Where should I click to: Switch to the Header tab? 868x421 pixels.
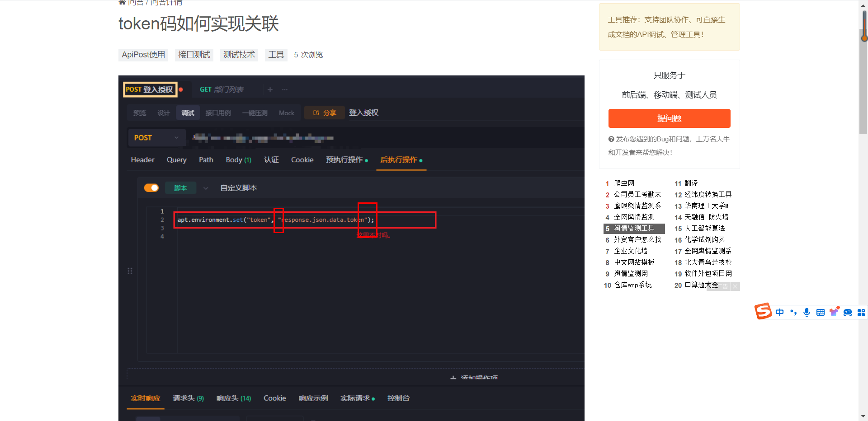[142, 160]
